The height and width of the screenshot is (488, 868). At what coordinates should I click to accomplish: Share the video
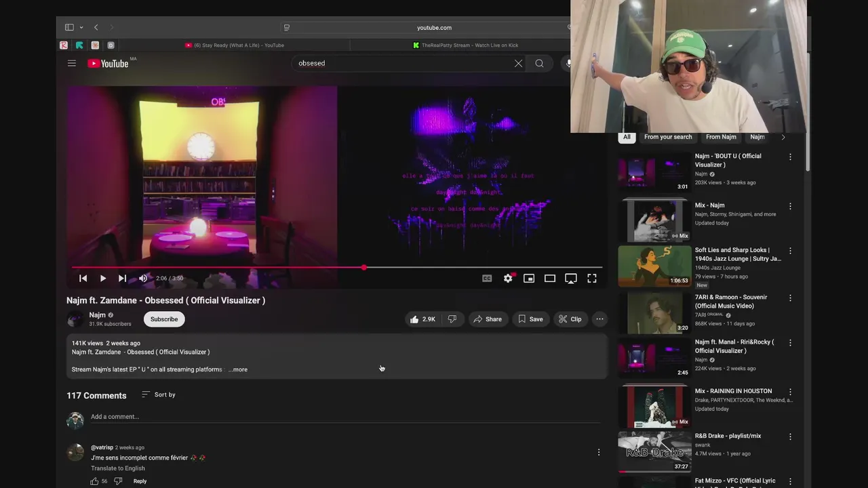(488, 319)
